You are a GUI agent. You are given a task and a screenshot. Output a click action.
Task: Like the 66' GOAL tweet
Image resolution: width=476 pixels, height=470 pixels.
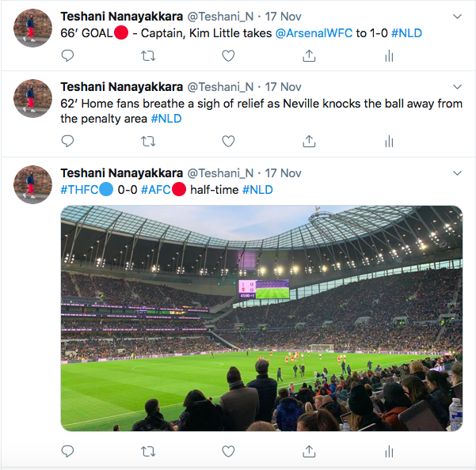point(228,55)
